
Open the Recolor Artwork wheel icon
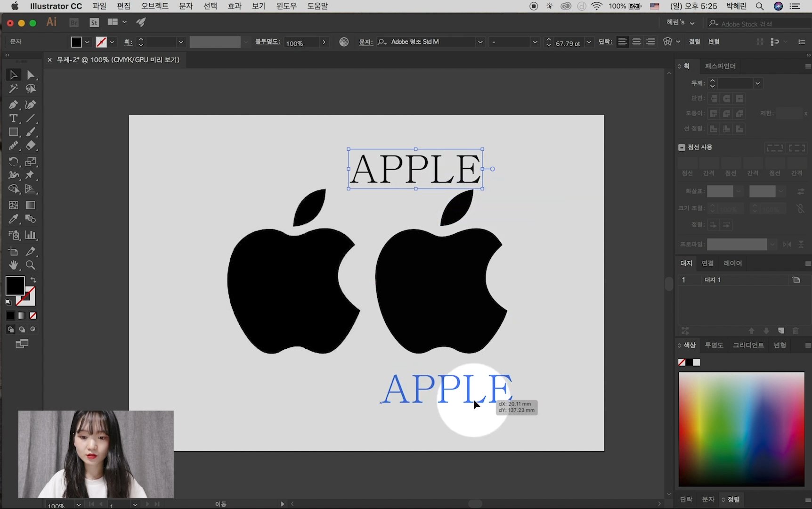(x=344, y=42)
